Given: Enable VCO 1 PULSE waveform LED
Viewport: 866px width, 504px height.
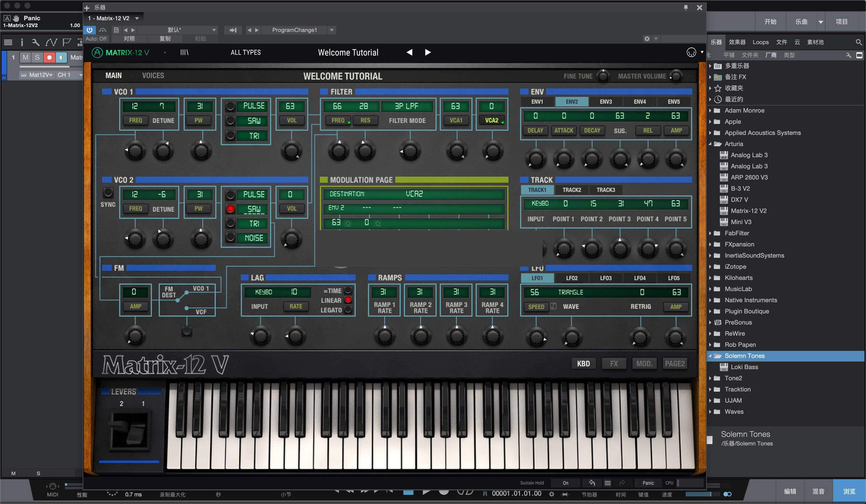Looking at the screenshot, I should click(x=230, y=106).
